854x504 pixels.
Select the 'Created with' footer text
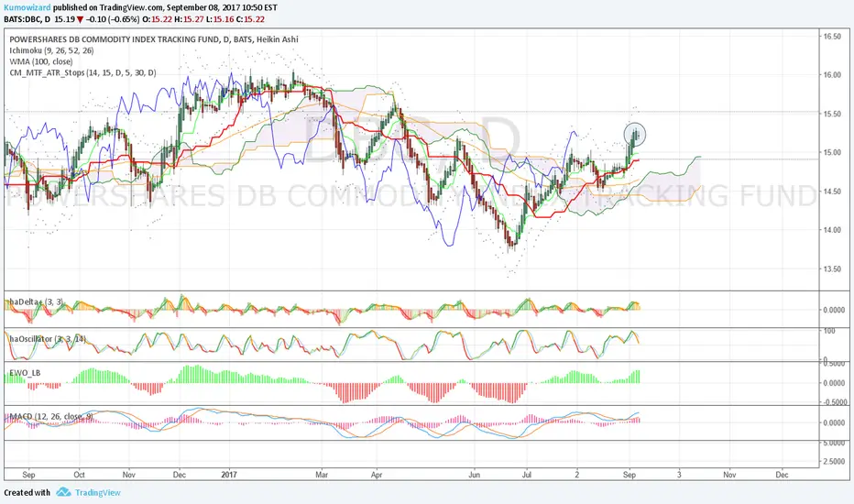pos(27,493)
